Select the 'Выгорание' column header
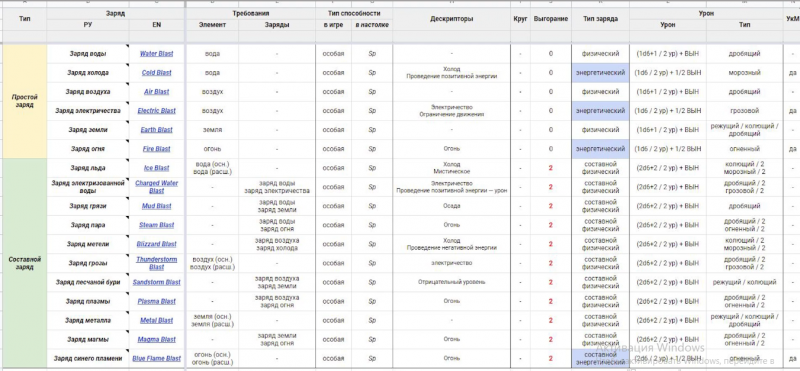 coord(551,19)
